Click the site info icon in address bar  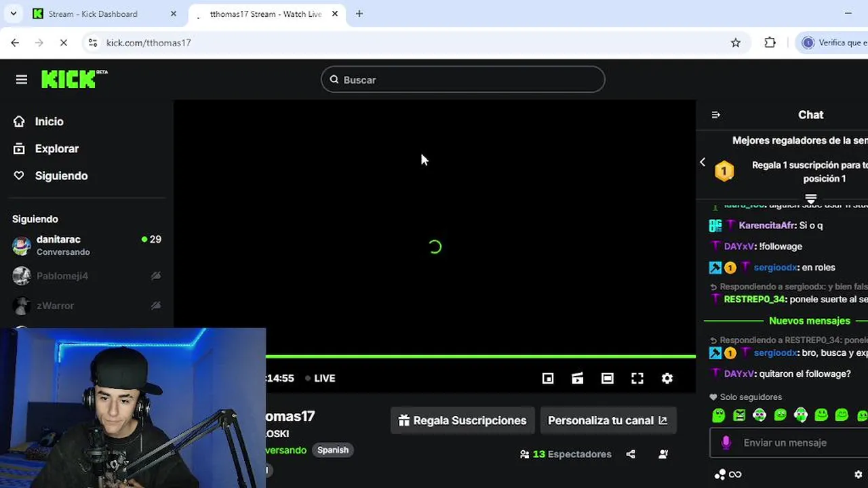(x=93, y=43)
